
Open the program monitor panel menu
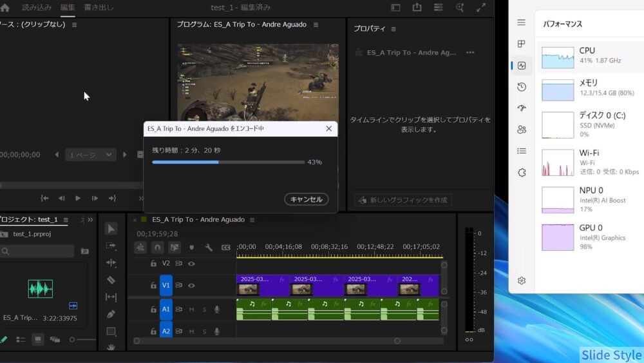pyautogui.click(x=316, y=25)
